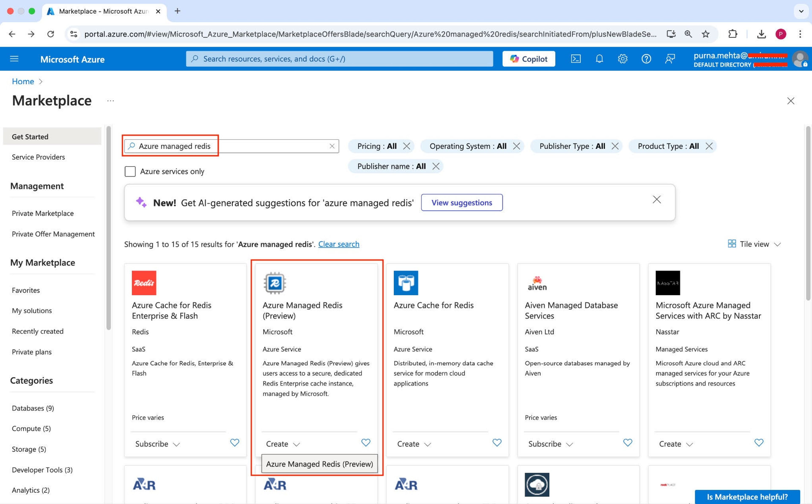
Task: Enable Azure services only checkbox
Action: (130, 171)
